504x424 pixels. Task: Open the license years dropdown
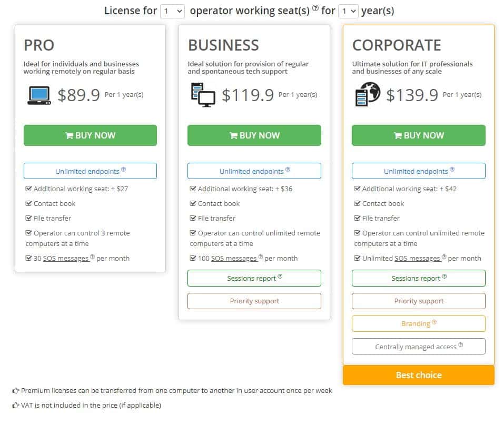tap(348, 11)
